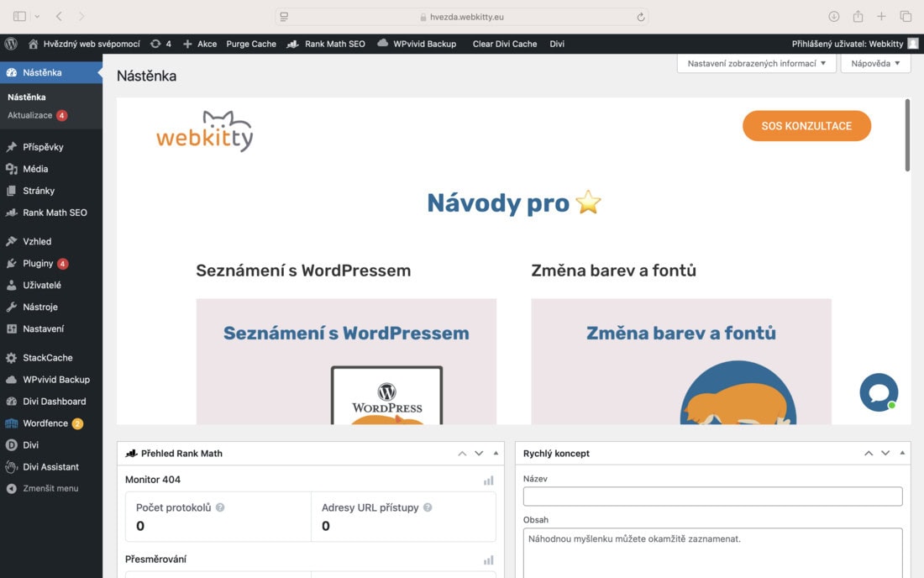Expand the Nápověda help dropdown
This screenshot has height=578, width=924.
tap(875, 63)
